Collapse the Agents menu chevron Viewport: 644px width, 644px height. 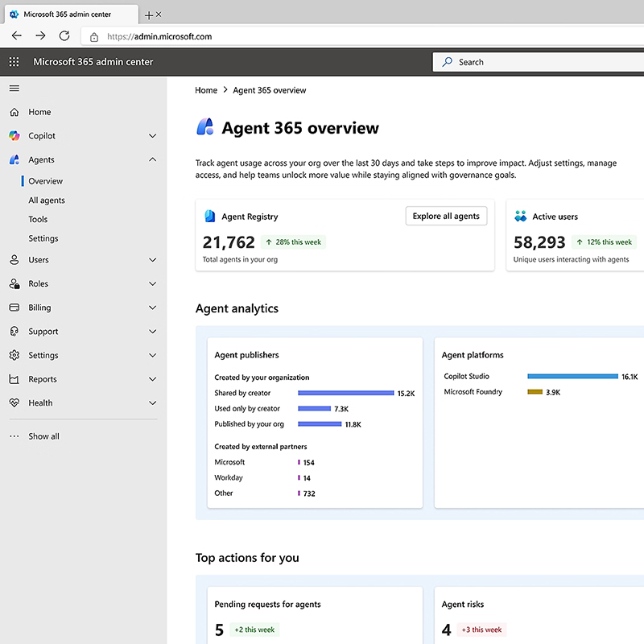pyautogui.click(x=152, y=159)
